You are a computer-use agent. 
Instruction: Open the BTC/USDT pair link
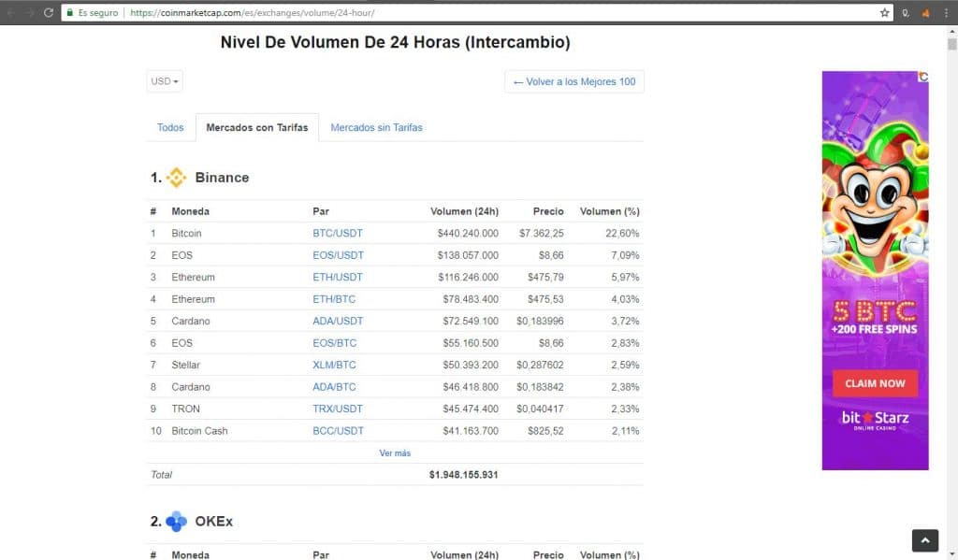[338, 233]
